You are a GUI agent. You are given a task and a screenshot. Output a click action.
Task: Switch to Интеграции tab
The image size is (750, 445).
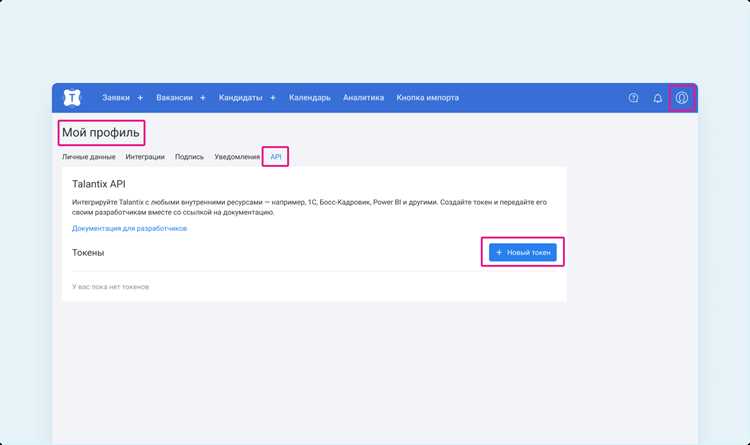pos(145,157)
